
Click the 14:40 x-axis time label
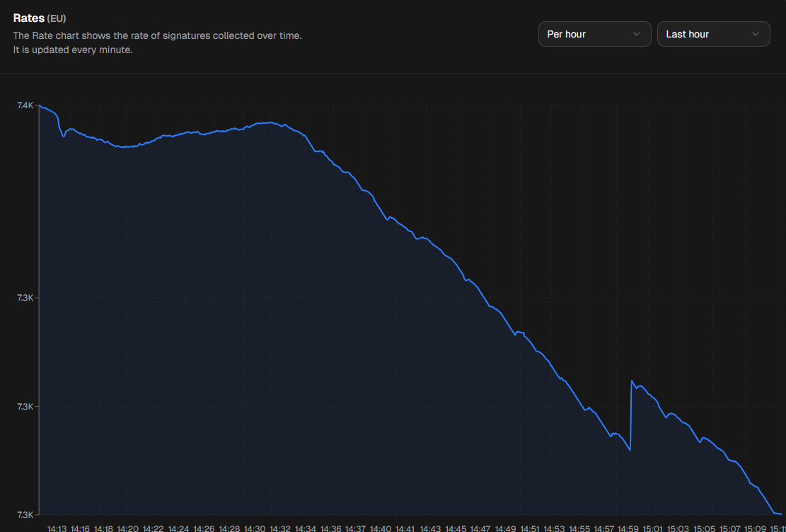pos(381,528)
